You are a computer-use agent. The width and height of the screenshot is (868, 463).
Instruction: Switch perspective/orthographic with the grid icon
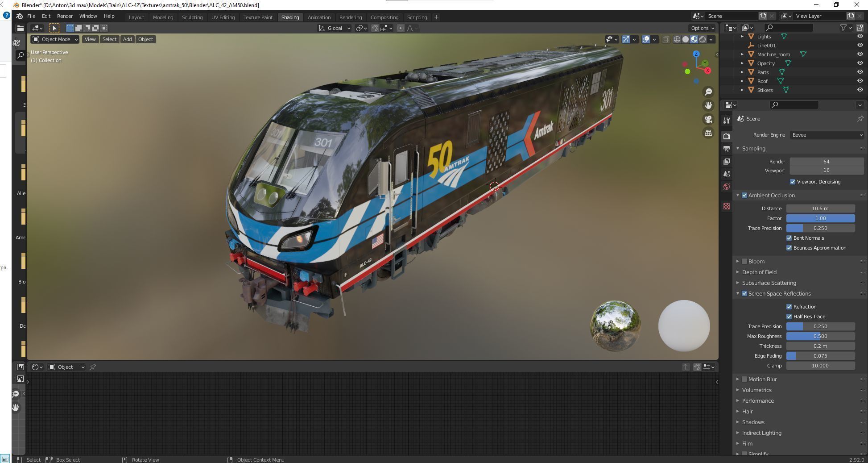[x=708, y=133]
